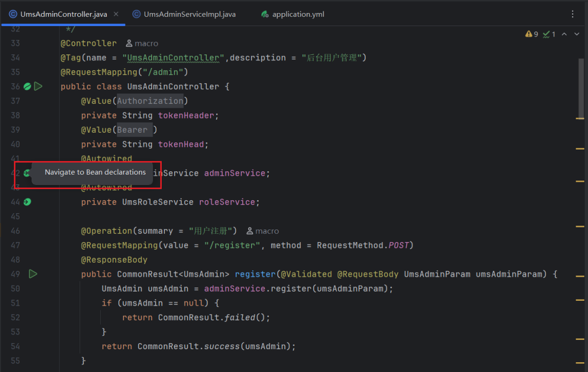Click the bean gutter icon beside roleService
This screenshot has width=588, height=372.
27,202
